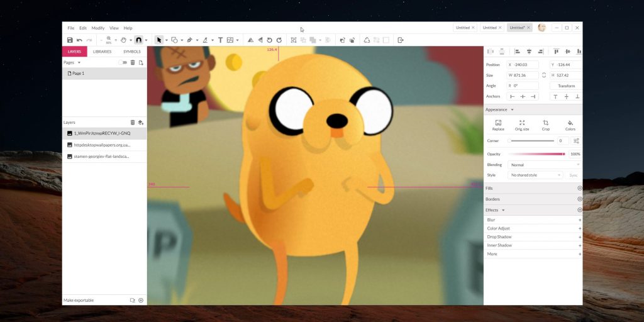The image size is (644, 322).
Task: Toggle the size aspect ratio lock
Action: (x=544, y=75)
